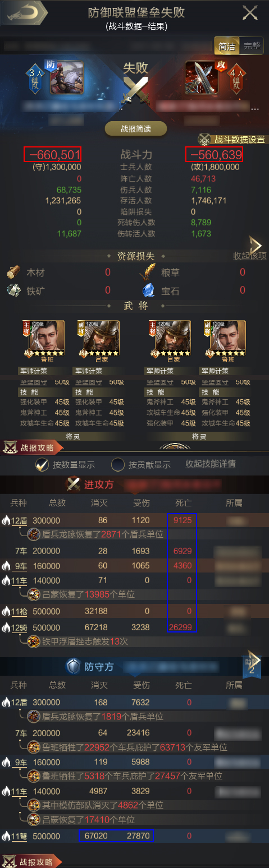Click the wood 木材 resource icon
The width and height of the screenshot is (269, 868).
tap(13, 273)
